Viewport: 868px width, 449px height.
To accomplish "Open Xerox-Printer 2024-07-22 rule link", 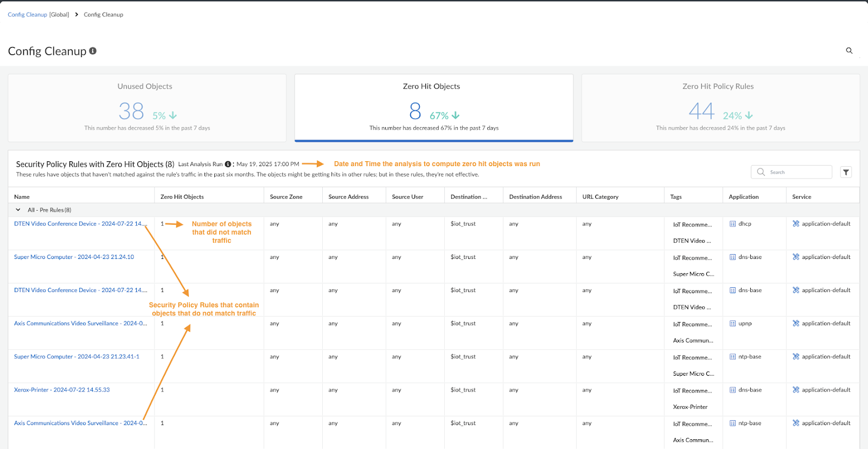I will coord(62,390).
